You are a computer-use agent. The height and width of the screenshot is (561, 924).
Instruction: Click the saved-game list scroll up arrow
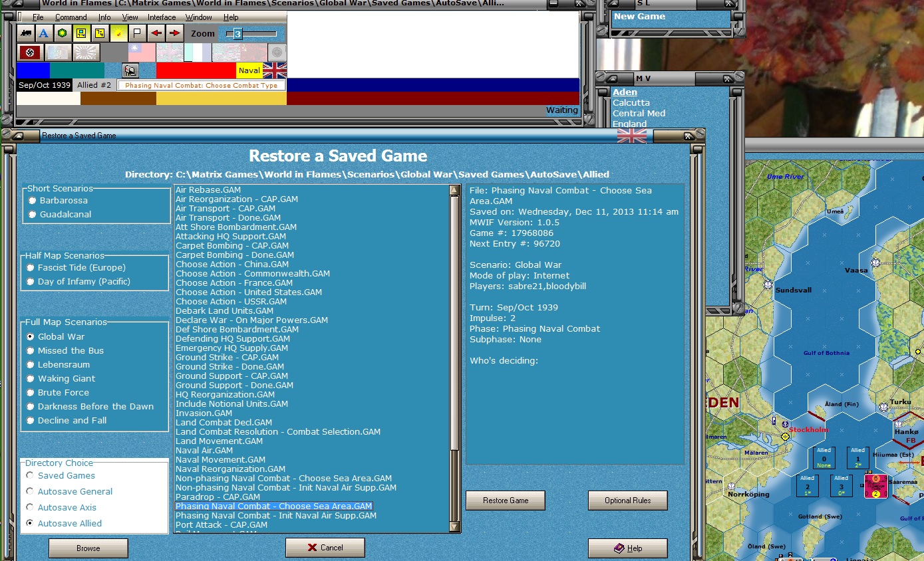455,191
